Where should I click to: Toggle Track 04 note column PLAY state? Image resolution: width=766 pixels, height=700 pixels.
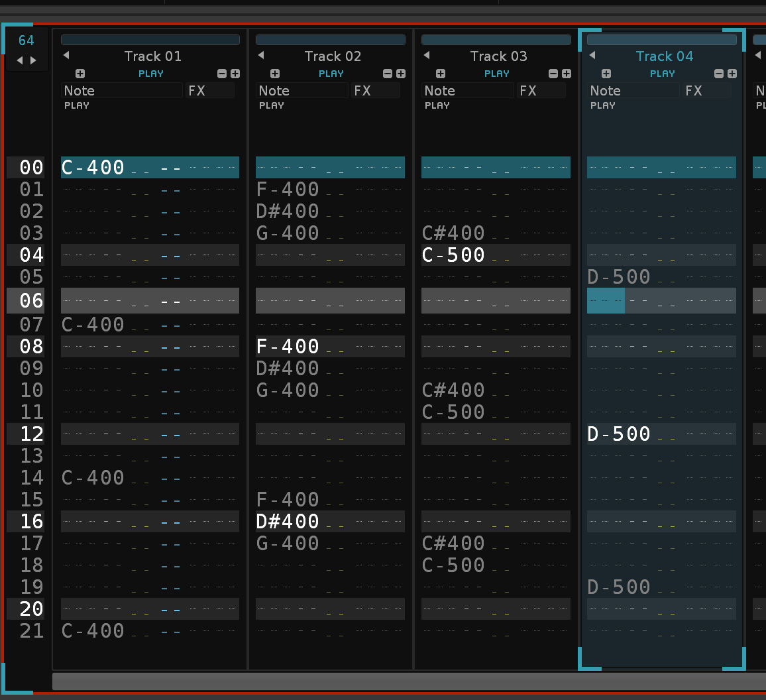[x=603, y=105]
